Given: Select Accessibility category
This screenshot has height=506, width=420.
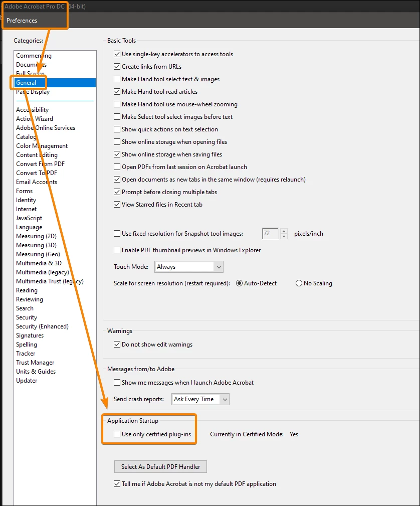Looking at the screenshot, I should coord(55,110).
